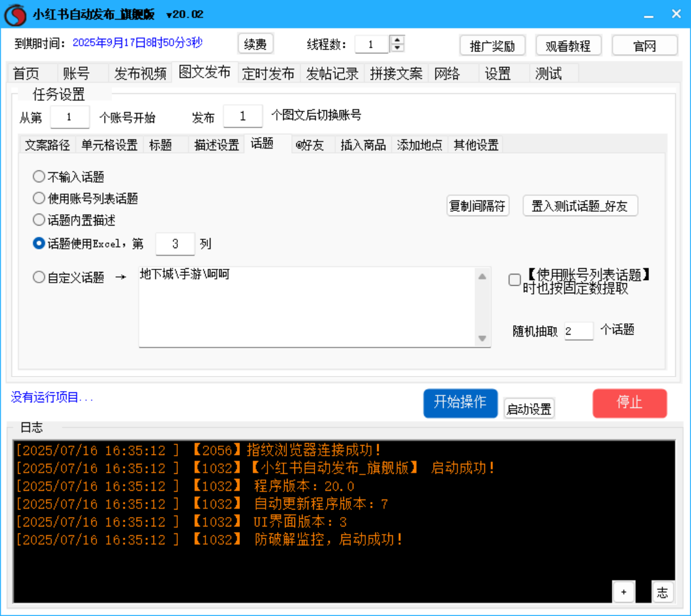The image size is (691, 616).
Task: Open the 推广奖励 promotion rewards button
Action: click(x=492, y=46)
